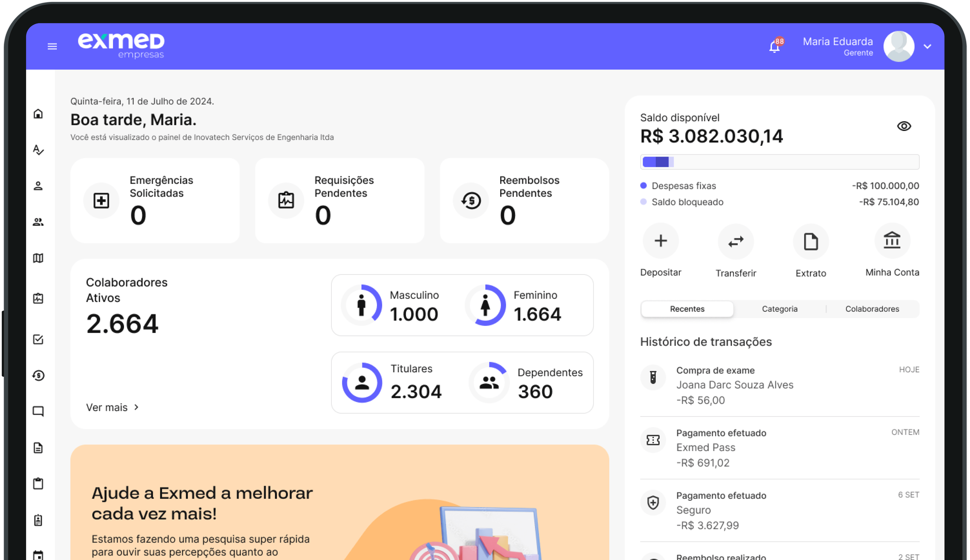The width and height of the screenshot is (970, 560).
Task: Open the document sidebar icon
Action: tap(38, 448)
